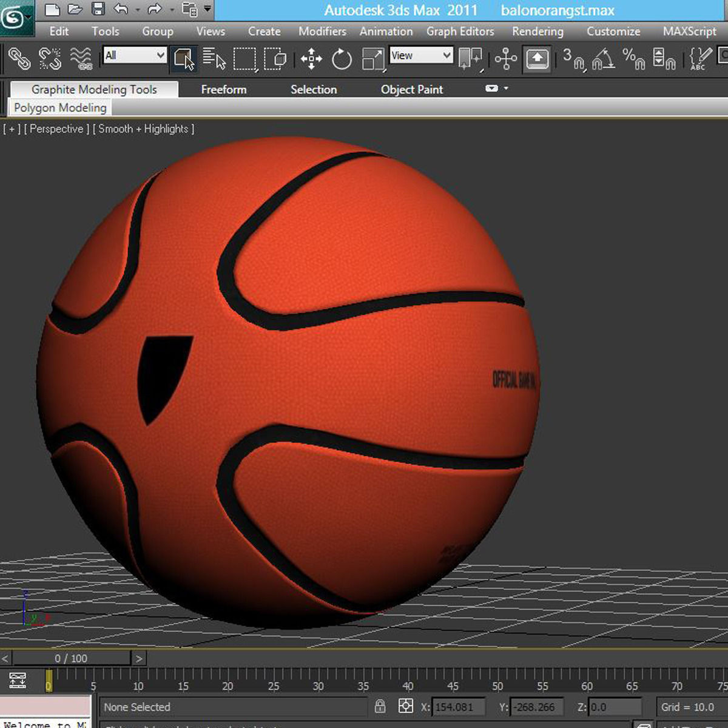Pick the Select and Move tool
This screenshot has width=728, height=728.
[311, 59]
